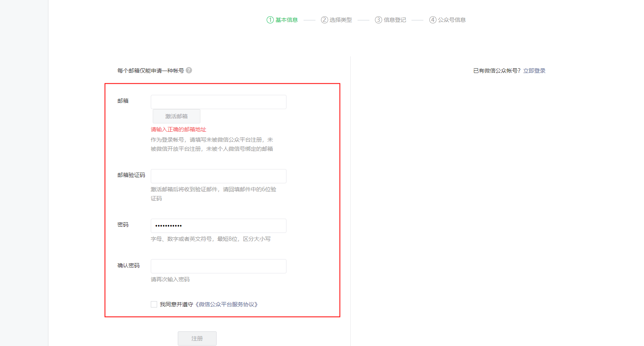
Task: Click the 确认密码 input field
Action: (x=219, y=266)
